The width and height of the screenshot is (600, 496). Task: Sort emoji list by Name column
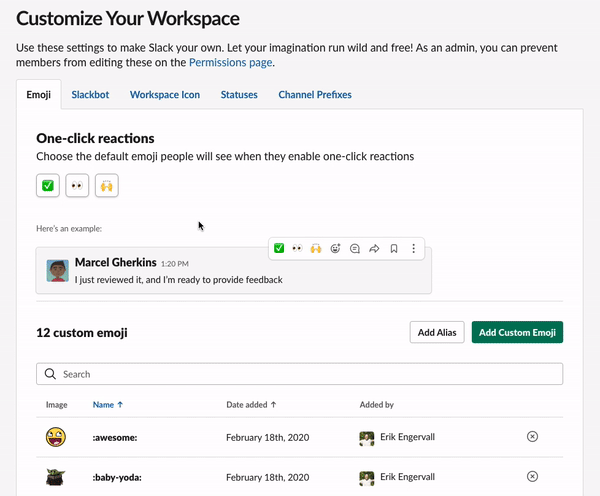(x=108, y=405)
